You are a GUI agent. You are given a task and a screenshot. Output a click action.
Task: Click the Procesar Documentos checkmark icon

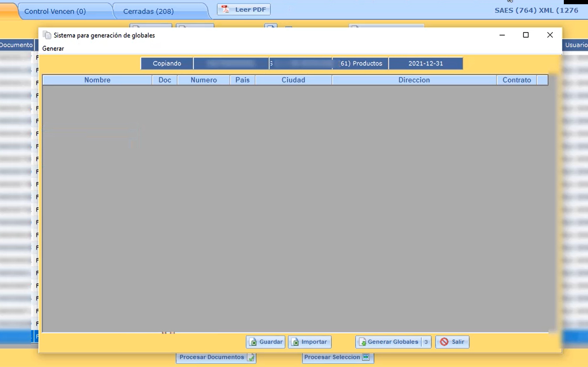(251, 358)
